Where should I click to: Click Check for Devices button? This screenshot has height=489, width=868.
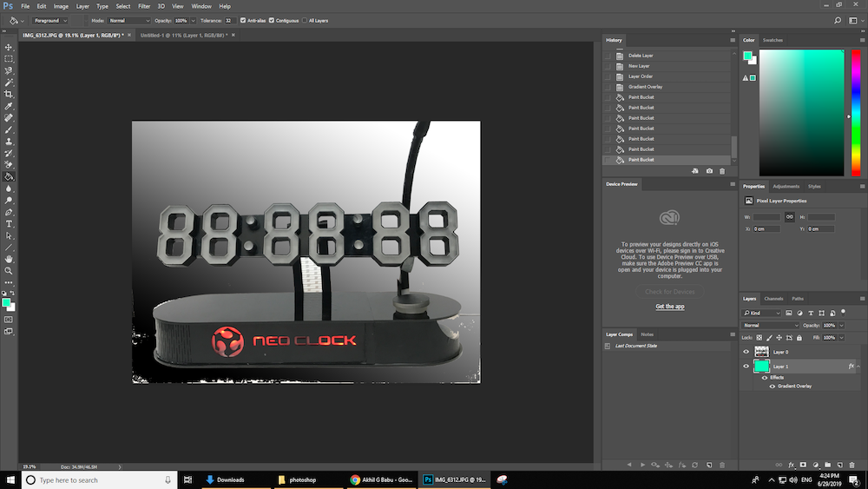[669, 291]
